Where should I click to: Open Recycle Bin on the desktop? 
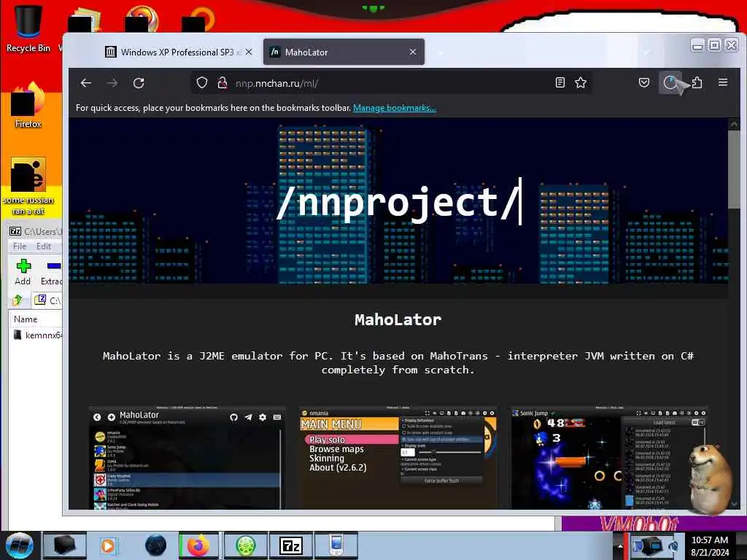point(28,28)
